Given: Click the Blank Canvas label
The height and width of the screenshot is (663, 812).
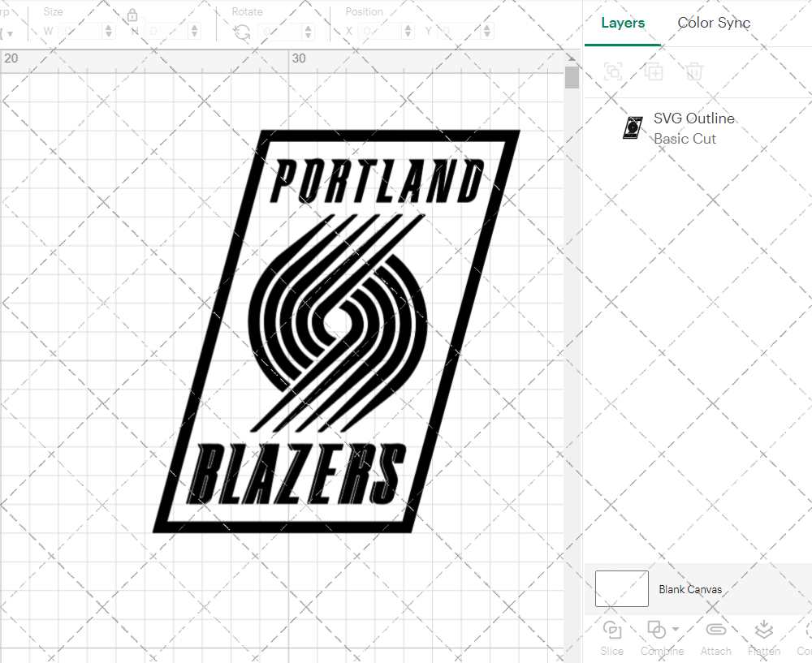Looking at the screenshot, I should (x=691, y=589).
